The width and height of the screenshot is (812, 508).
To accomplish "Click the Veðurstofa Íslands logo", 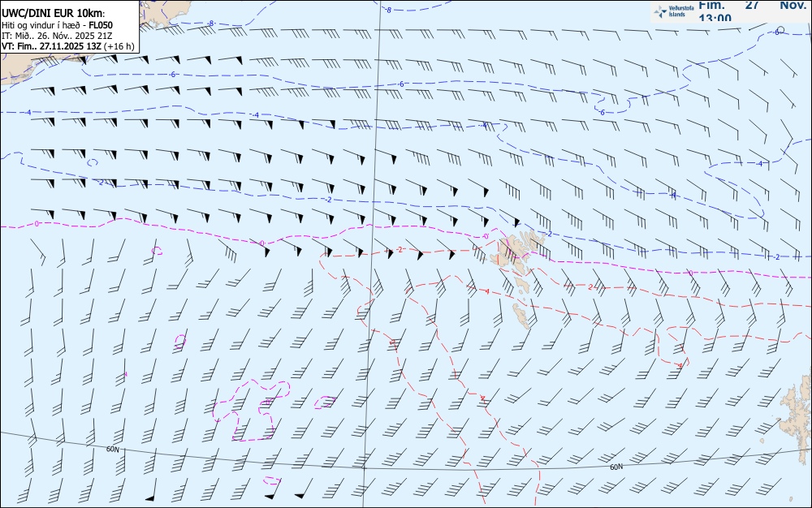I will point(674,11).
